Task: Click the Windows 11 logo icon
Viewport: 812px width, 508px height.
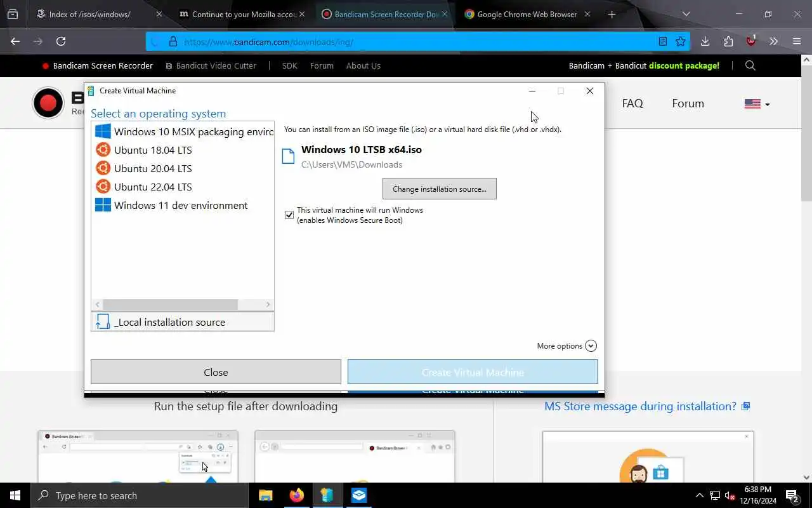Action: pyautogui.click(x=103, y=205)
